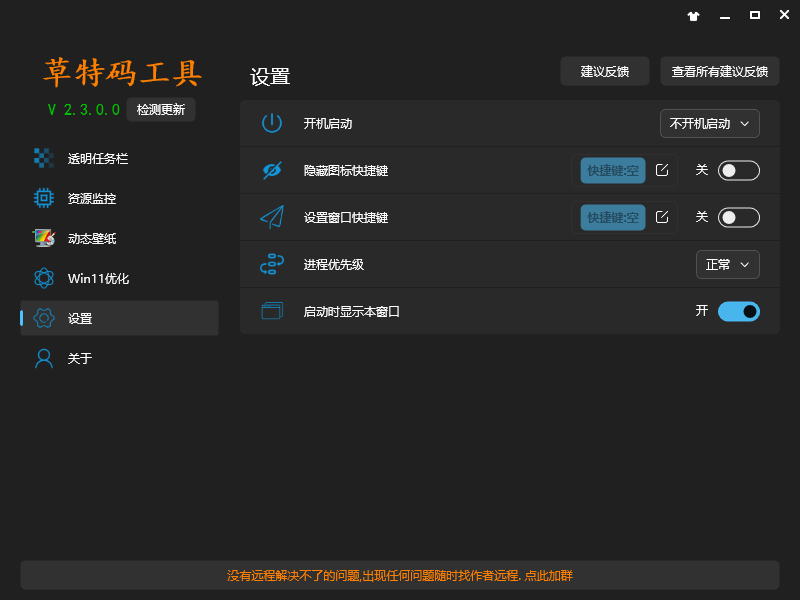This screenshot has height=600, width=800.
Task: Click the 检测更新 button
Action: coord(161,109)
